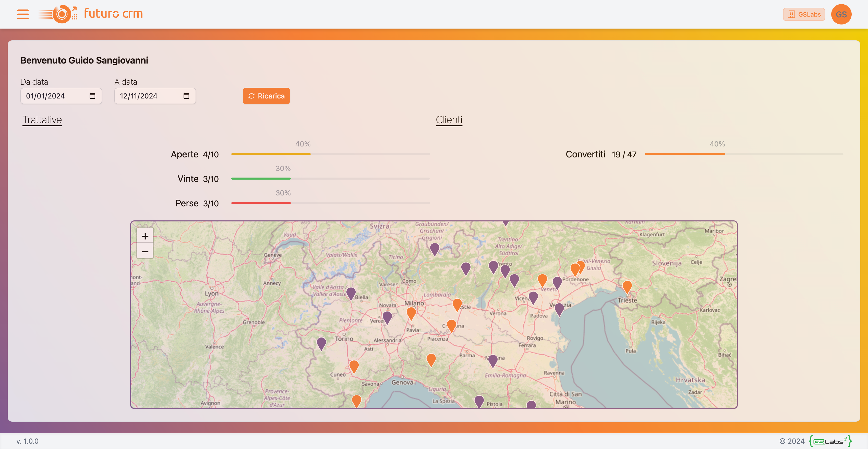This screenshot has height=449, width=868.
Task: Select the orange marker at Trieste
Action: [627, 288]
